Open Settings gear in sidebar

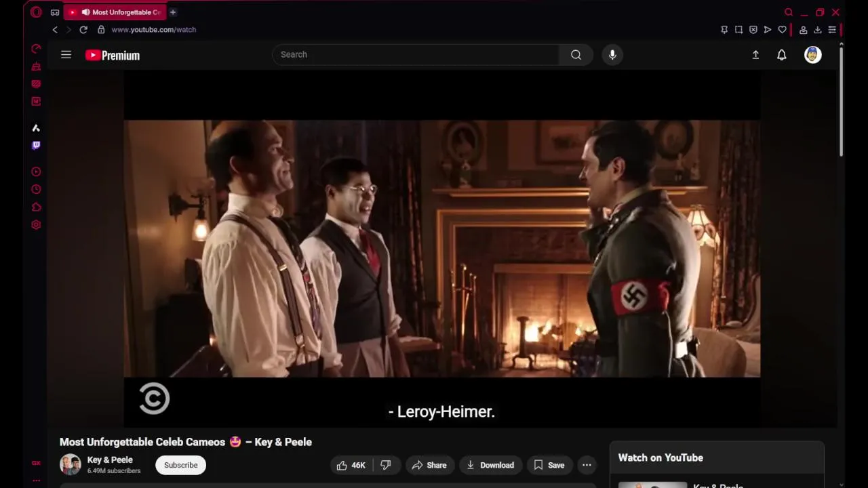point(36,225)
